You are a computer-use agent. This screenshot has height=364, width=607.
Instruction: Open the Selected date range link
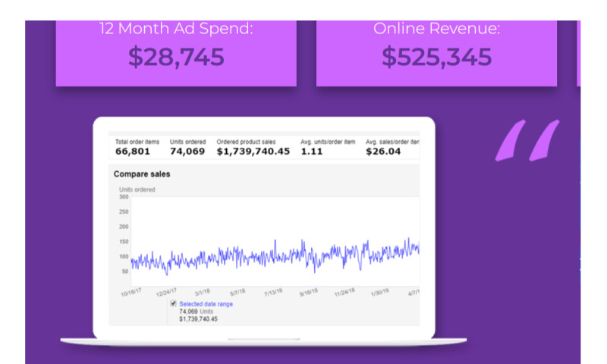click(206, 304)
